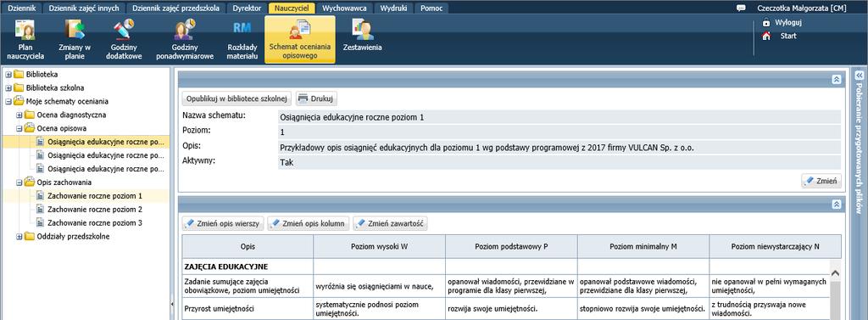Screen dimensions: 868x320
Task: Open the Wychowawca tab
Action: tap(344, 8)
